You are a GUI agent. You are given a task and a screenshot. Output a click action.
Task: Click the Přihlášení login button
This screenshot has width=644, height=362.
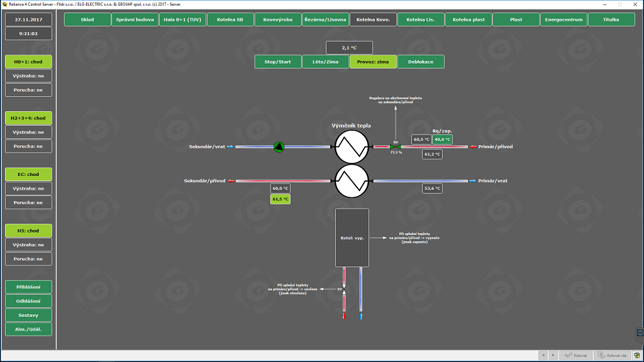click(x=29, y=287)
